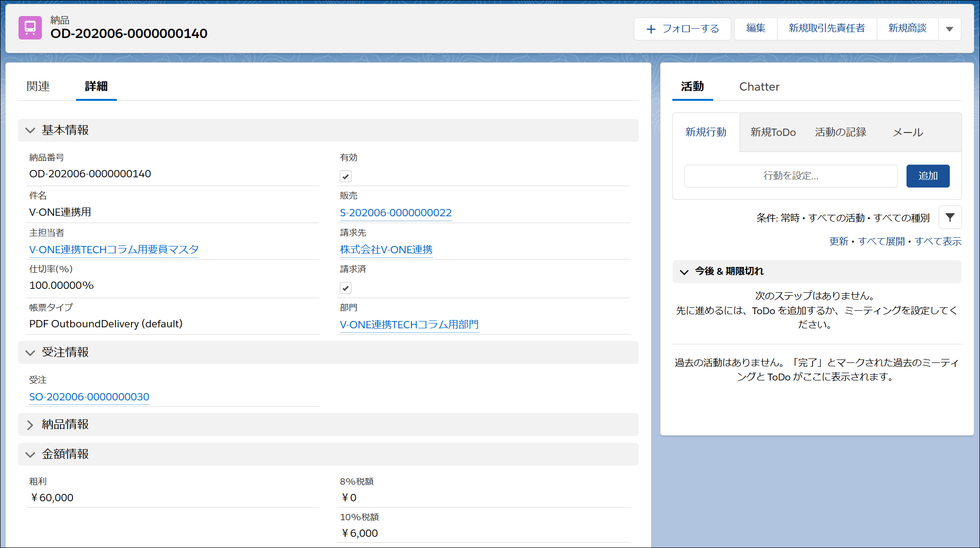Click the 追加 button

927,176
